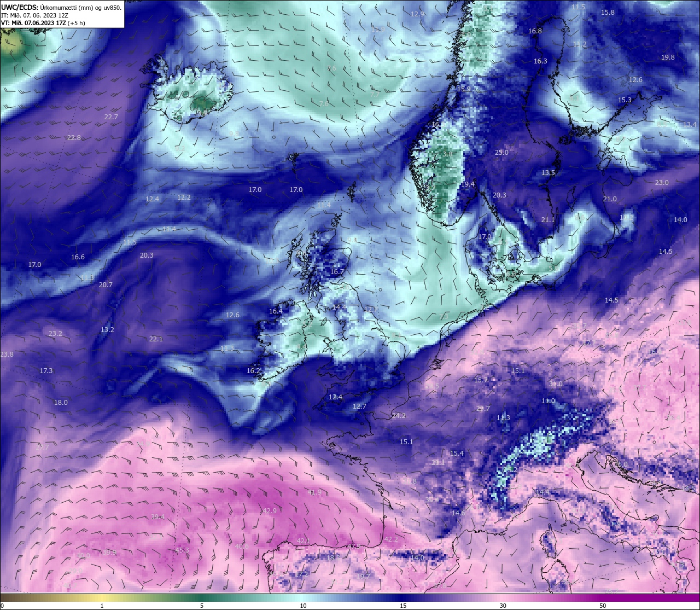Click the '22.1' value on the map

[156, 339]
